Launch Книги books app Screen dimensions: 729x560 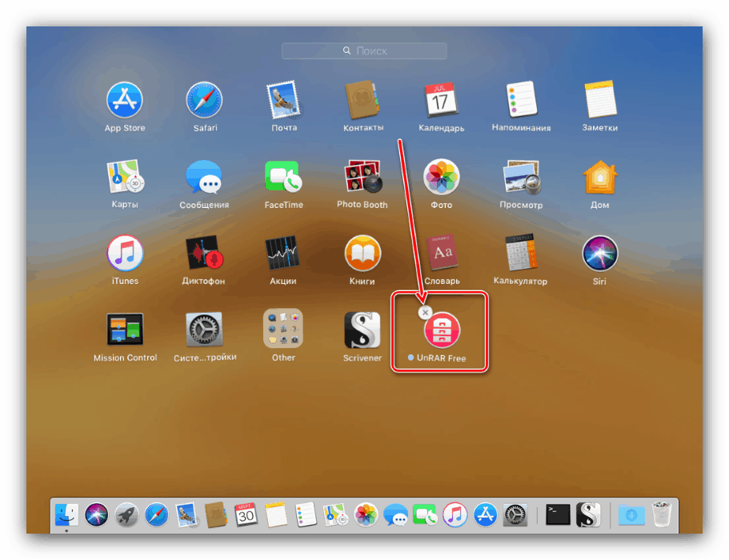click(x=362, y=253)
